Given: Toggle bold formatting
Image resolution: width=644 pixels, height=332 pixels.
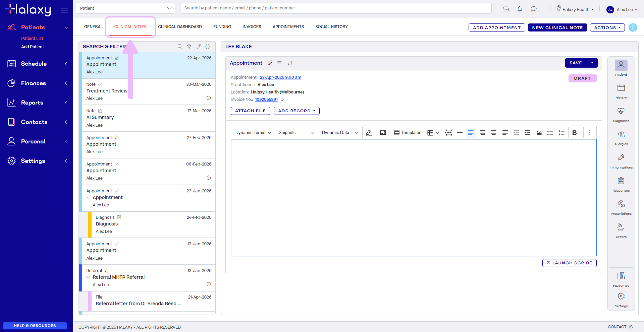Looking at the screenshot, I should tap(575, 133).
